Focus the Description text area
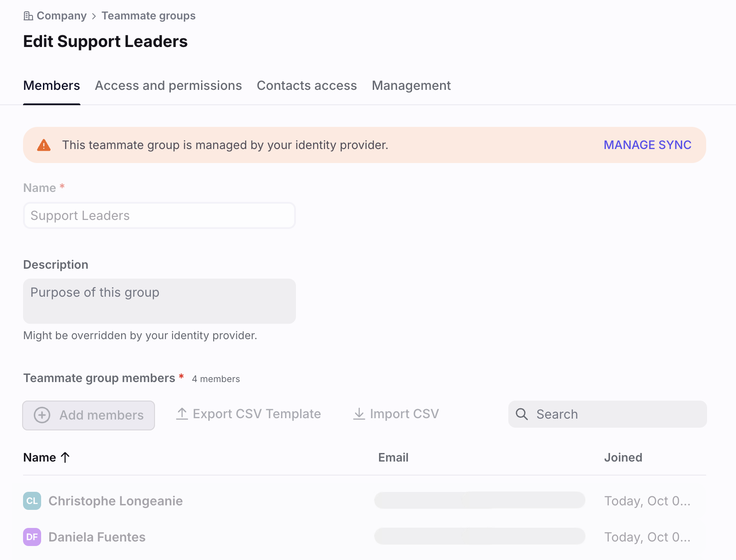The height and width of the screenshot is (560, 736). tap(159, 301)
